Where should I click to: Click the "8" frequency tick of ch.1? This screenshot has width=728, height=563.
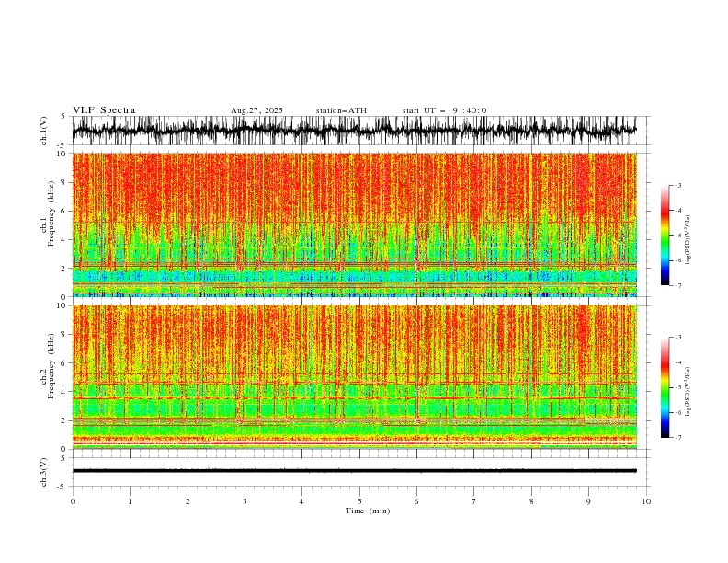[x=65, y=182]
